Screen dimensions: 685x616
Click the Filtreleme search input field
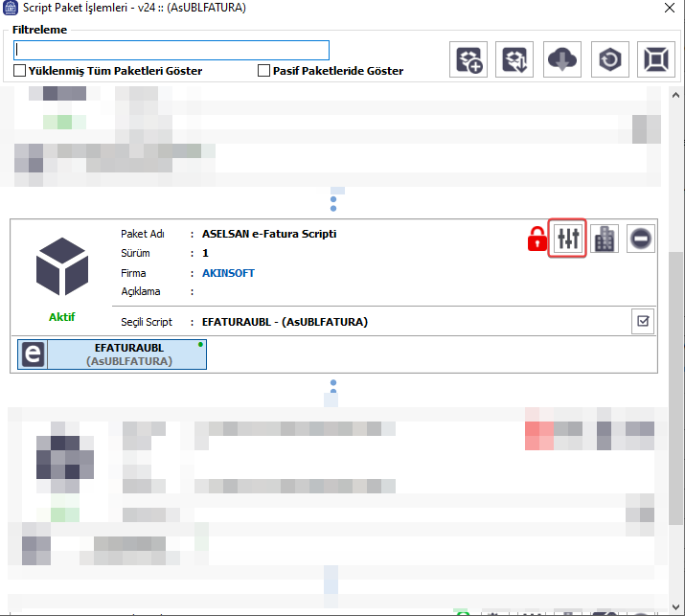coord(171,50)
